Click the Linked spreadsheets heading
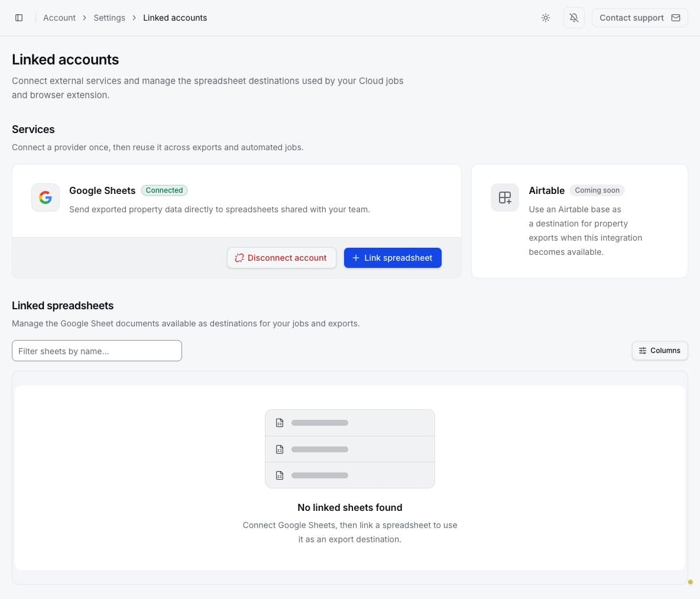 (x=63, y=306)
